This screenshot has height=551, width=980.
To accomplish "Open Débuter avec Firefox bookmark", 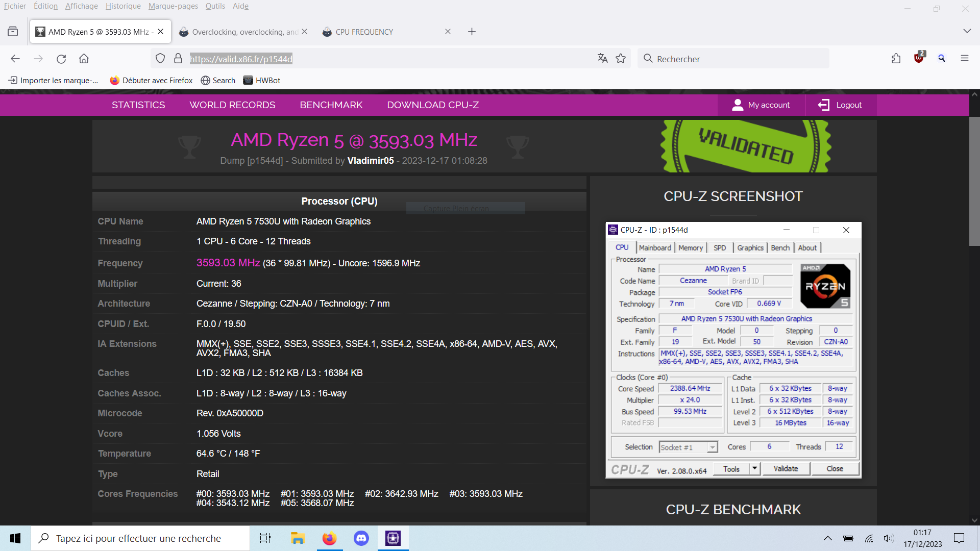I will click(x=152, y=81).
